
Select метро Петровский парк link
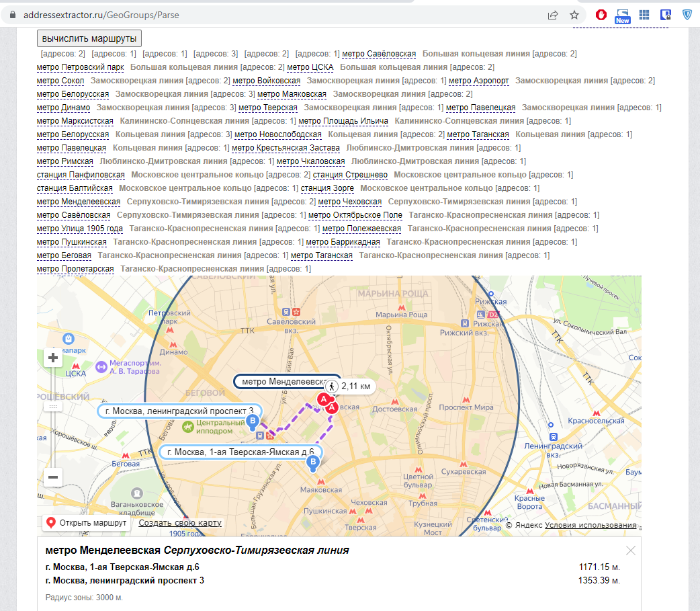(x=81, y=67)
